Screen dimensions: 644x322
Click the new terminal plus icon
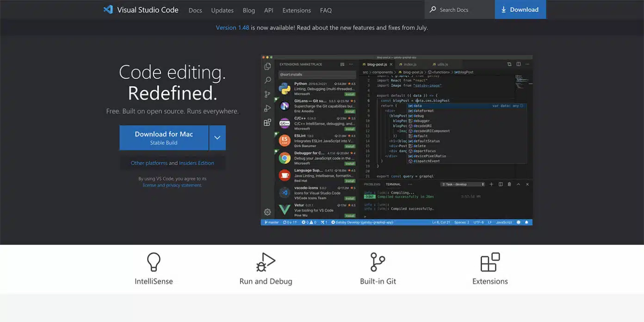pyautogui.click(x=491, y=184)
